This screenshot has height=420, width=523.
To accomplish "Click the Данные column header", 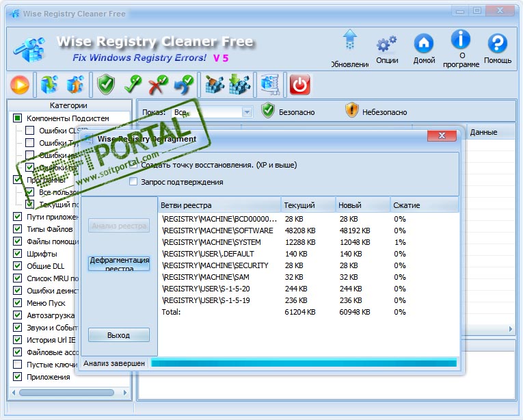I will coord(492,132).
